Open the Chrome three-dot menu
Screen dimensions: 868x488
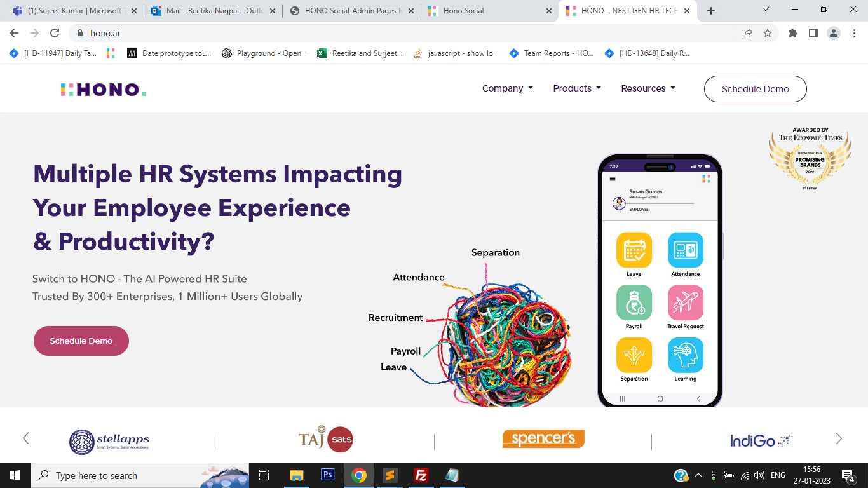coord(854,33)
